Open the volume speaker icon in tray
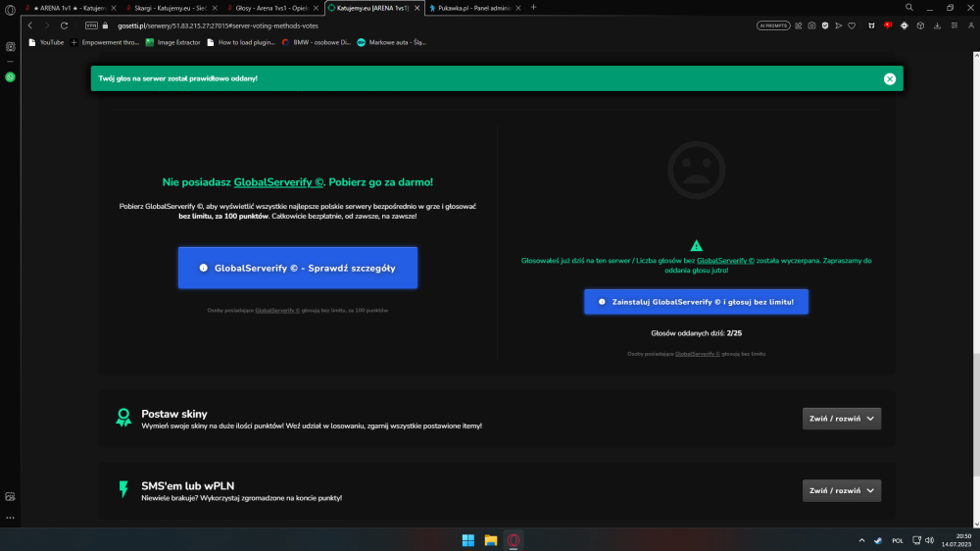980x551 pixels. [929, 540]
